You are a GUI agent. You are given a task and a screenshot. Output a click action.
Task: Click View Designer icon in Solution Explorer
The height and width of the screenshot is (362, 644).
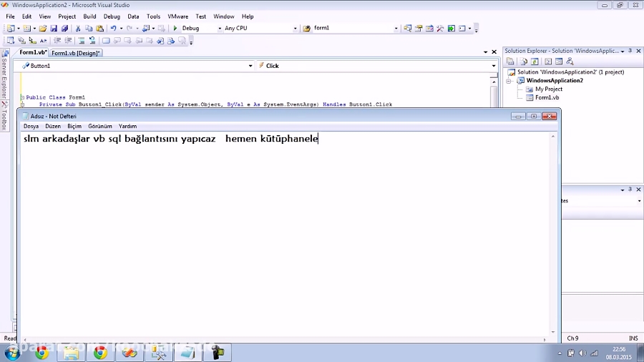pos(559,62)
